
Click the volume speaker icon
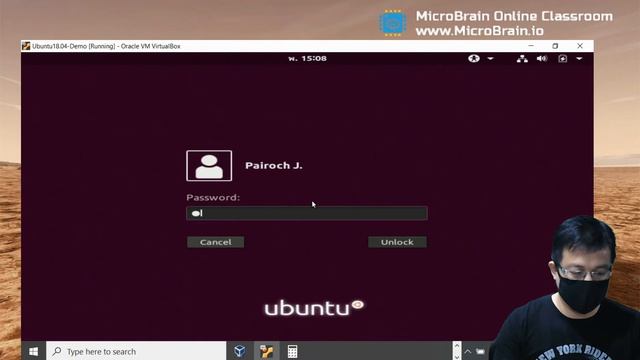(x=542, y=59)
